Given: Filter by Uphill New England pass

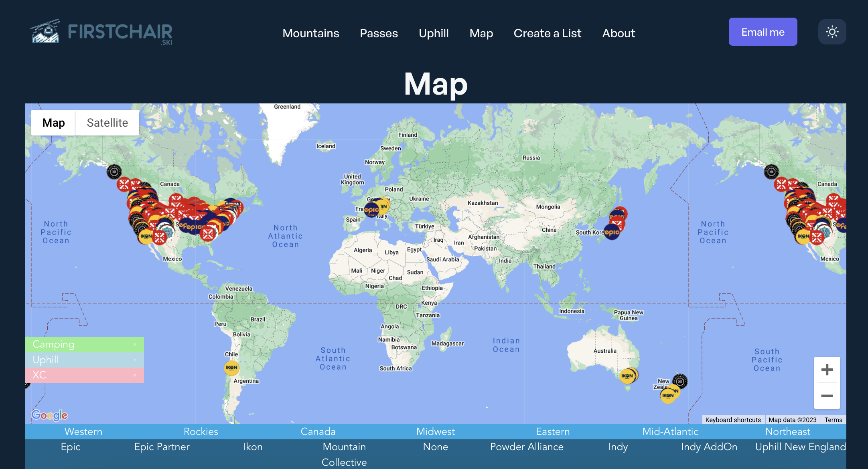Looking at the screenshot, I should (x=801, y=447).
